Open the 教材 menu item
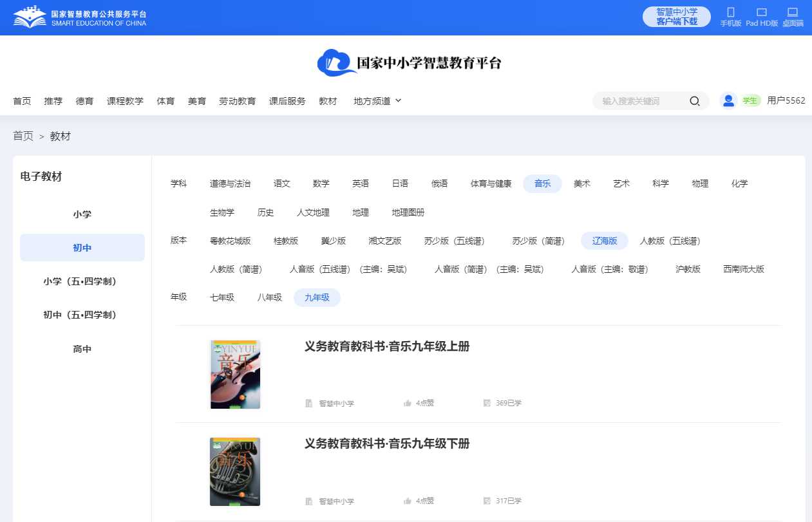The width and height of the screenshot is (812, 522). (328, 101)
